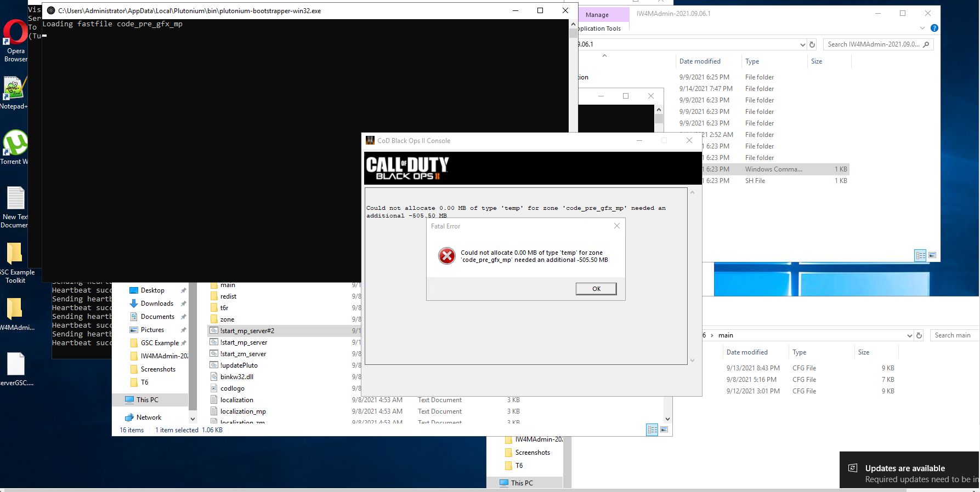The width and height of the screenshot is (980, 492).
Task: Expand the ribbon with the chevron
Action: (922, 28)
